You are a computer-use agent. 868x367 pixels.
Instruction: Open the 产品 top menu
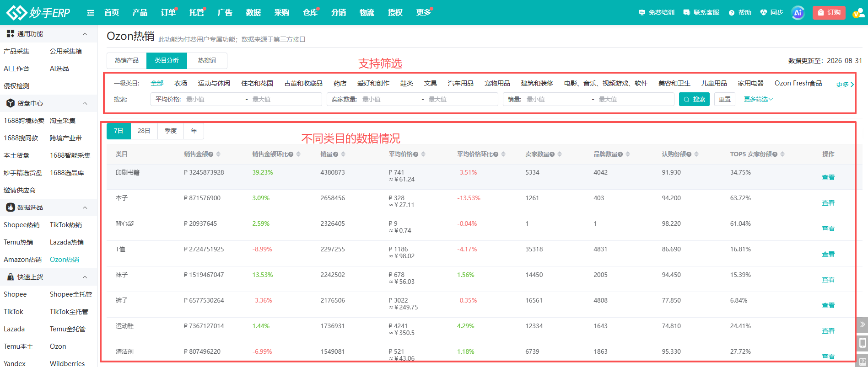(x=140, y=12)
